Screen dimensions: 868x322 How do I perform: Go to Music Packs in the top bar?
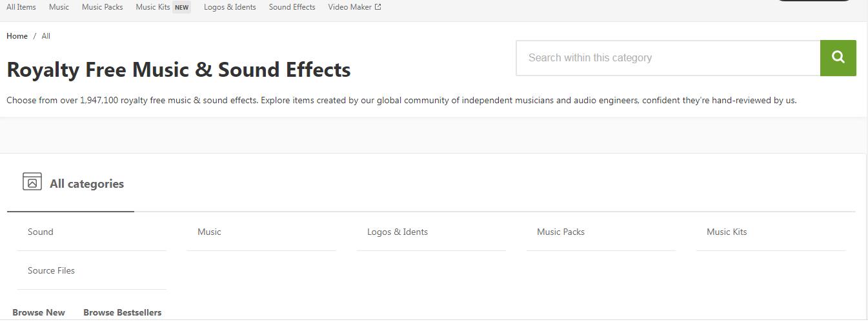pos(102,7)
